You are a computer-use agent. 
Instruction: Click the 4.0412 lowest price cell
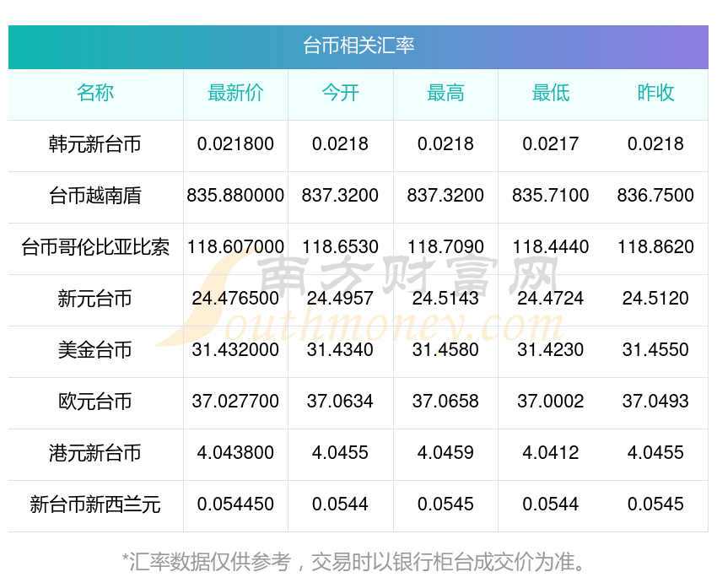[551, 453]
